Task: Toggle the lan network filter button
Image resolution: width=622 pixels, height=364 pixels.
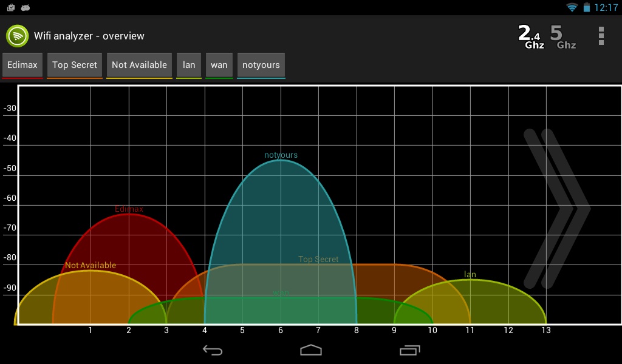Action: click(189, 65)
